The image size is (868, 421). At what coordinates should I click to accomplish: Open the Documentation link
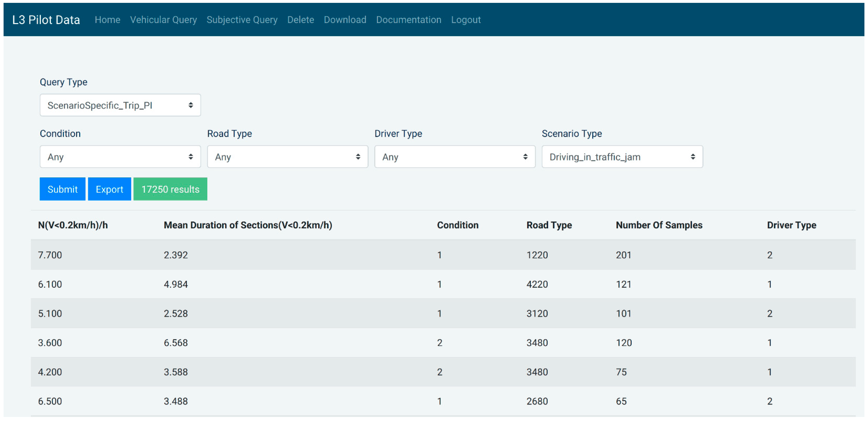tap(408, 20)
